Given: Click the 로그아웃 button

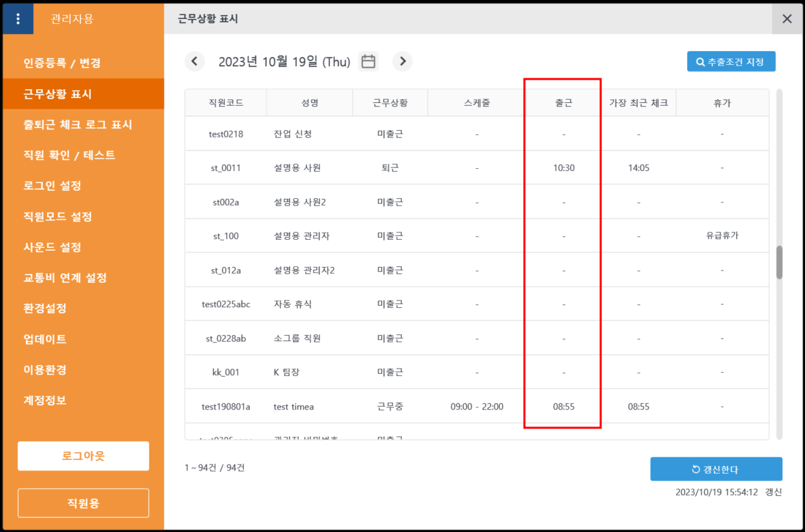Looking at the screenshot, I should (x=83, y=456).
